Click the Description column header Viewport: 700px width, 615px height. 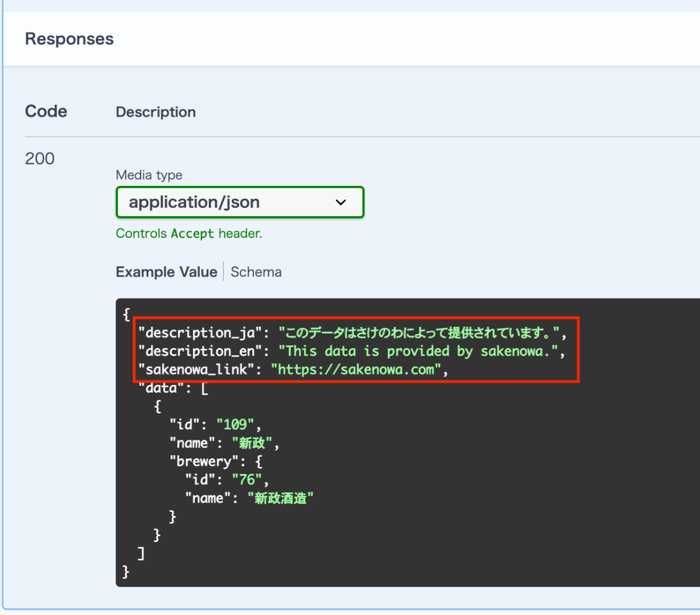click(x=156, y=112)
